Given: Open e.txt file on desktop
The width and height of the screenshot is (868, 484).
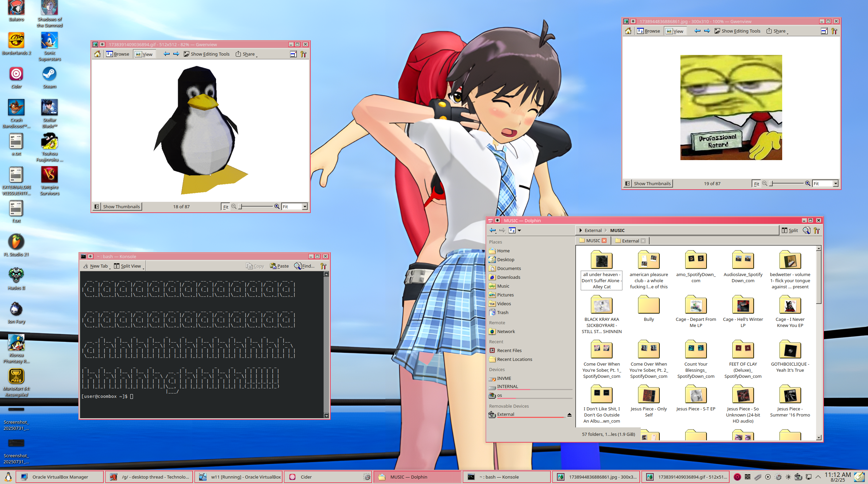Looking at the screenshot, I should (x=16, y=144).
